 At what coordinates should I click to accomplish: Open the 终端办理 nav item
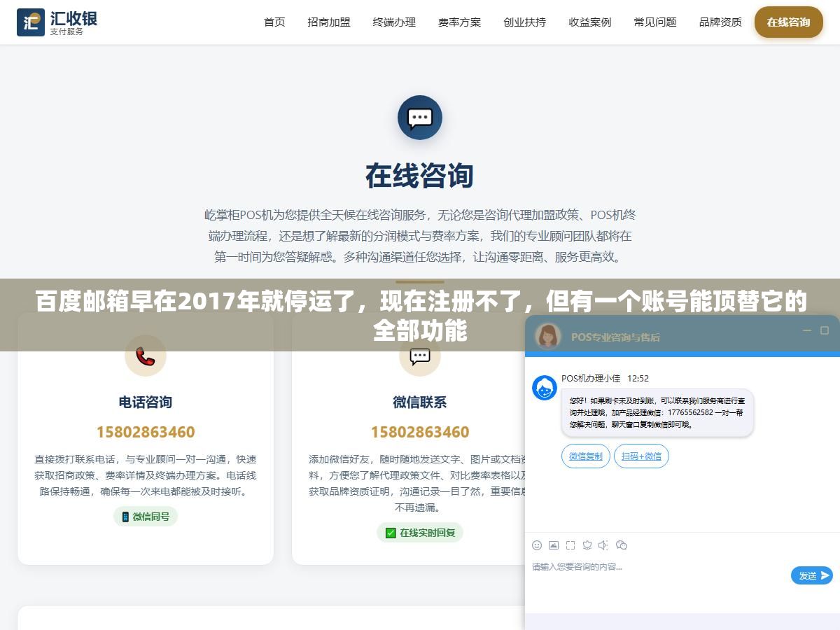pyautogui.click(x=394, y=22)
